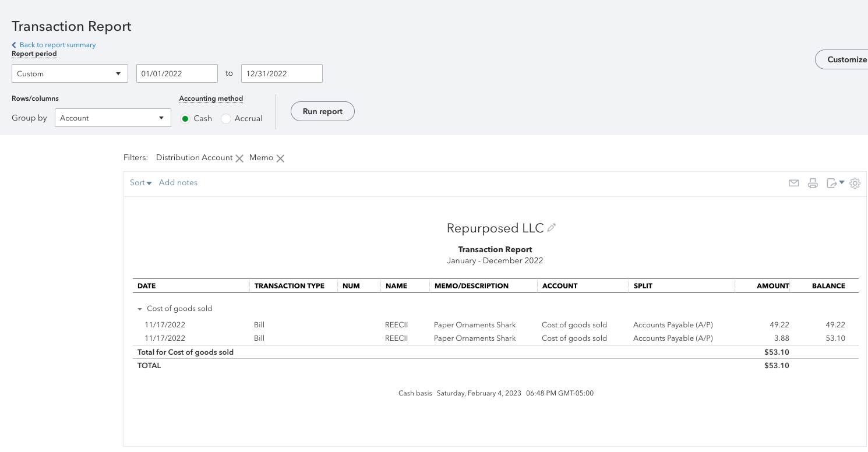Open the Group by Account dropdown
The image size is (868, 452).
[x=112, y=118]
